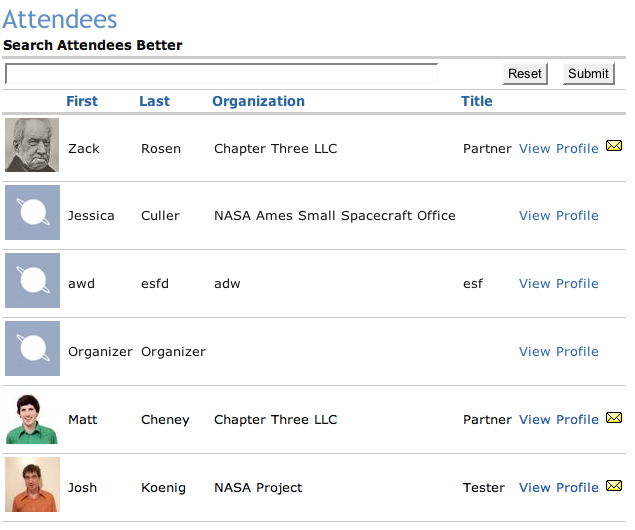The width and height of the screenshot is (635, 530).
Task: Sort the list by Organization header
Action: click(x=258, y=101)
